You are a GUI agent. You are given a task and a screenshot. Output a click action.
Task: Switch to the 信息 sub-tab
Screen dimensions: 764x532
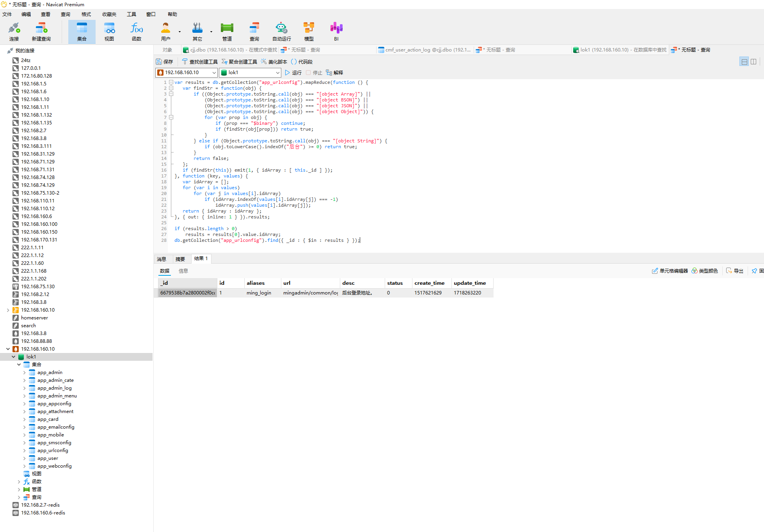(183, 271)
